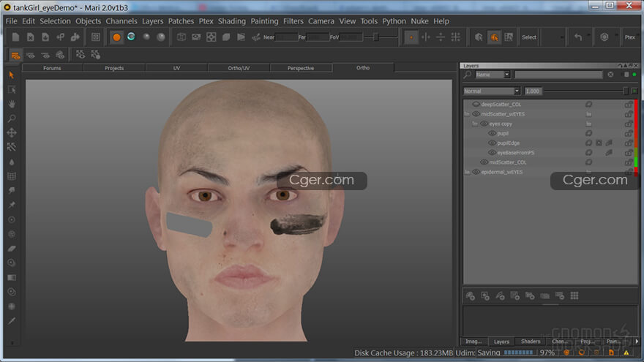
Task: Hide the deepScatter_COL layer
Action: (x=476, y=105)
